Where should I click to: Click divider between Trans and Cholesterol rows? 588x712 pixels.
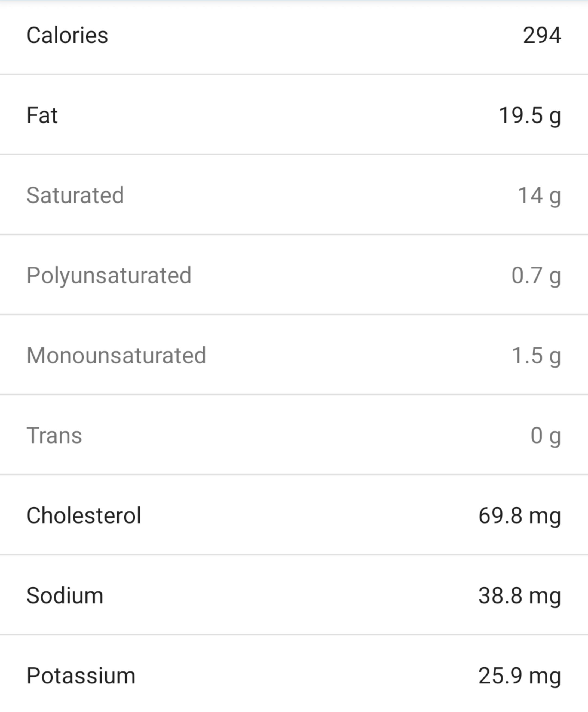[294, 475]
